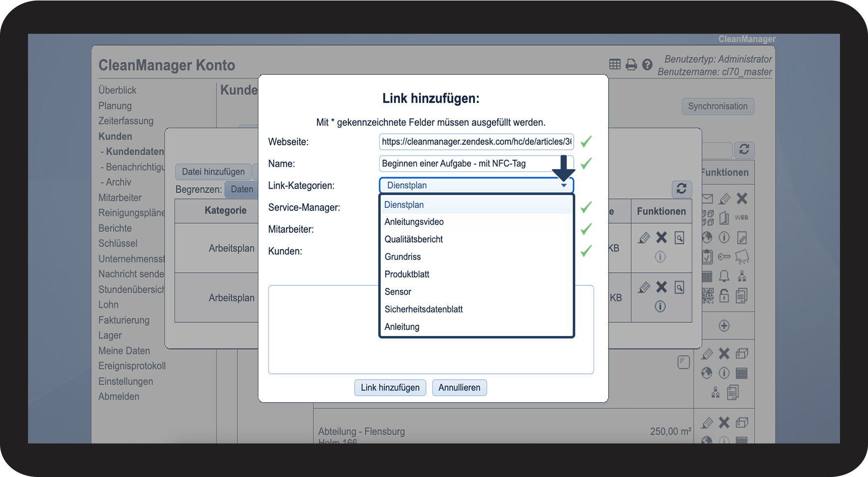Image resolution: width=868 pixels, height=477 pixels.
Task: Click the key icon in customer functions
Action: click(724, 256)
